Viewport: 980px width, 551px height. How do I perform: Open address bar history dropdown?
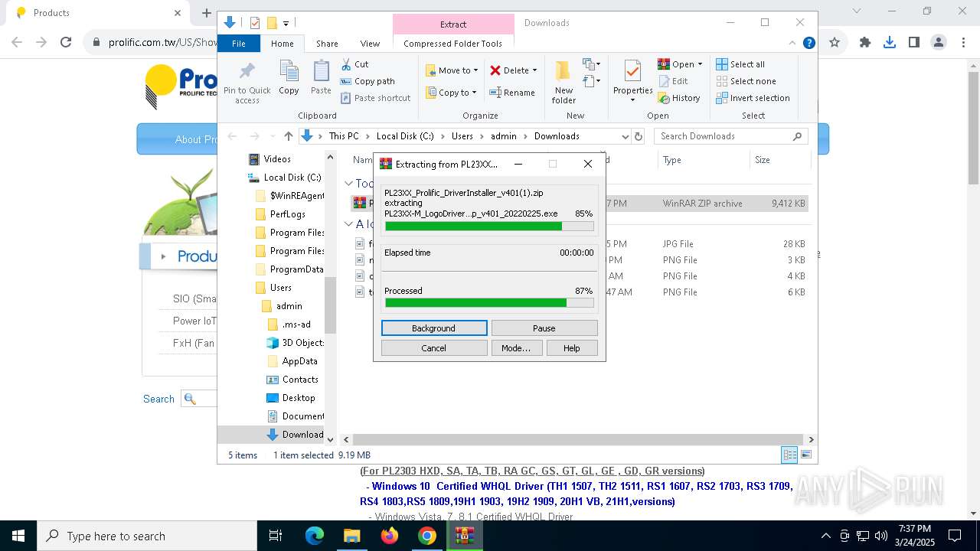(x=626, y=136)
